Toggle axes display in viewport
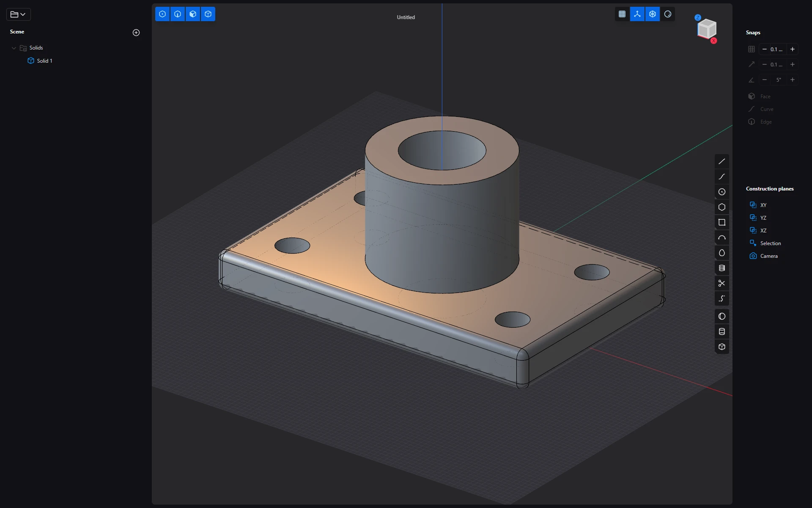The width and height of the screenshot is (812, 508). click(x=637, y=14)
